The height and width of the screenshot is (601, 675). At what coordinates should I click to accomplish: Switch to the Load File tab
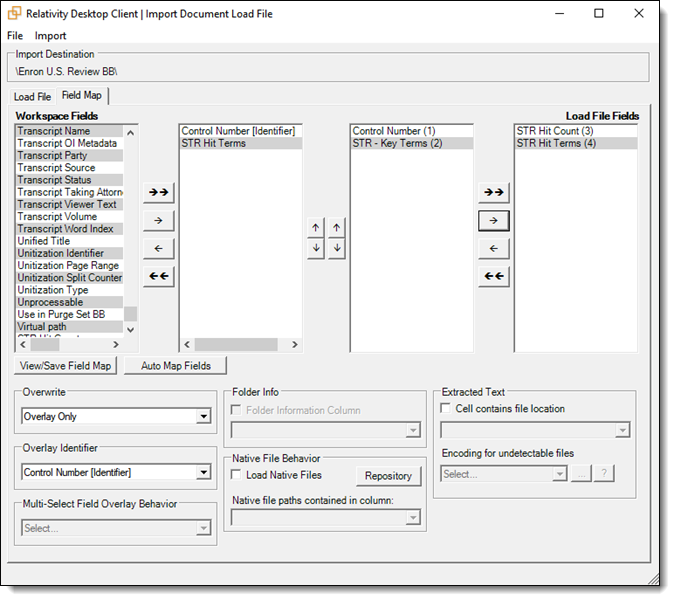pyautogui.click(x=32, y=97)
